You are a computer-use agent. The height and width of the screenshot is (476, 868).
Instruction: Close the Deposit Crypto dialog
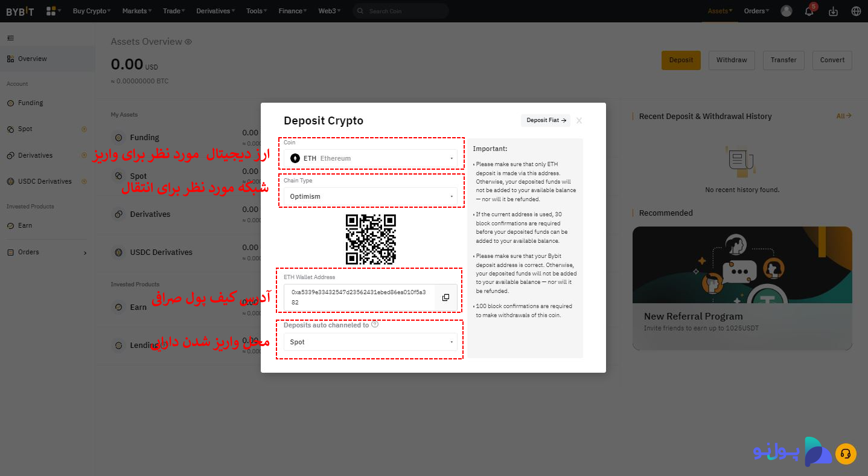pos(579,120)
